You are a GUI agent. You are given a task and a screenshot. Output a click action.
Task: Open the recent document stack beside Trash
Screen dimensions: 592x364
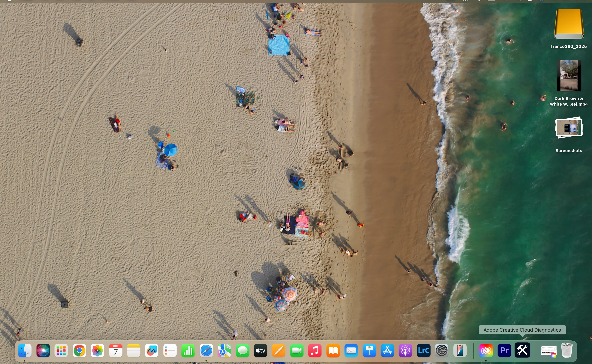point(549,350)
